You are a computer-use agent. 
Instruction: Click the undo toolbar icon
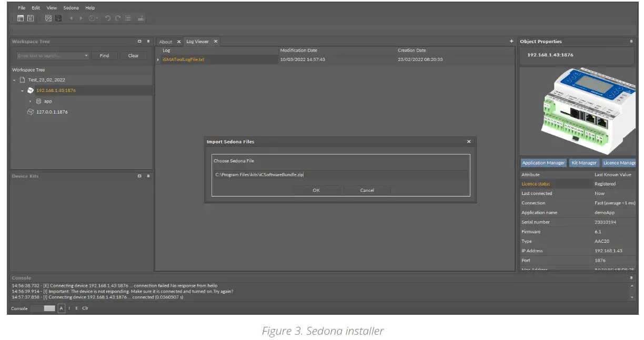pos(108,18)
